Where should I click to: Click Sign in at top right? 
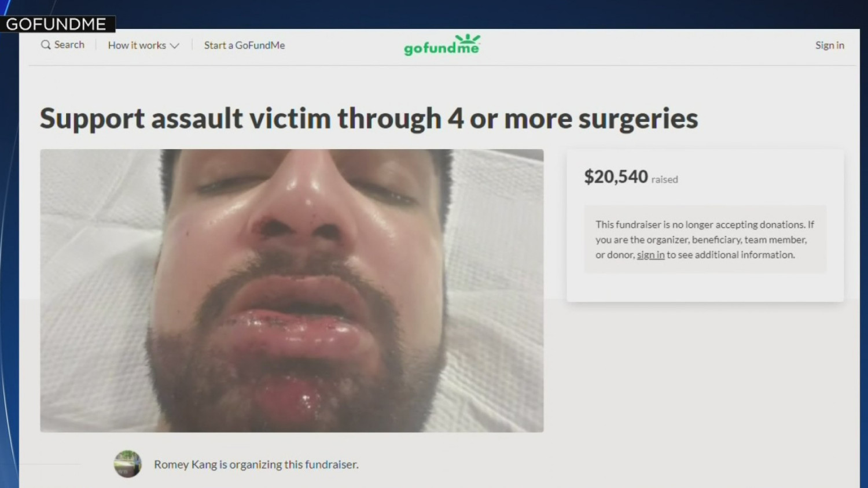click(x=829, y=45)
